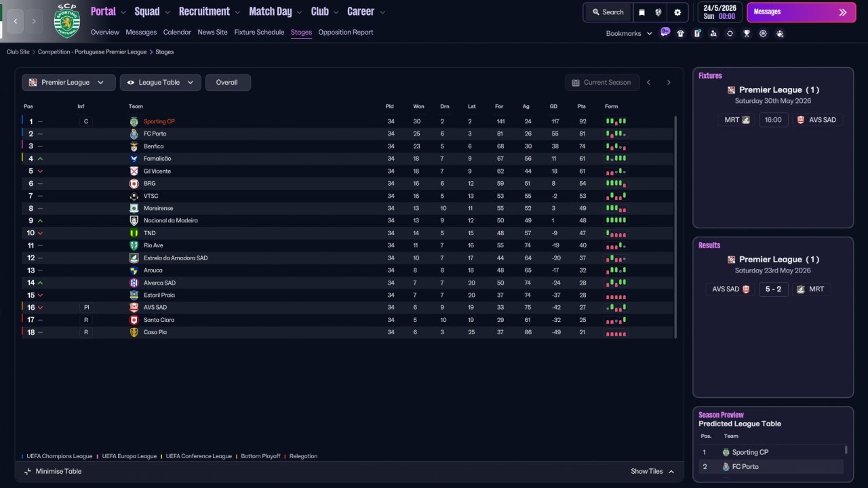The height and width of the screenshot is (488, 868).
Task: Switch to the Messages tab
Action: [141, 32]
